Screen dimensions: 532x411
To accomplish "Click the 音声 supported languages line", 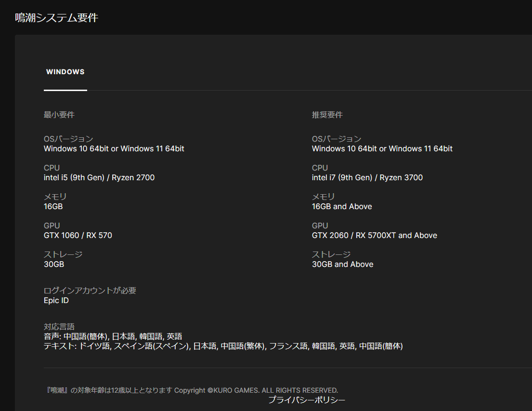I will click(x=113, y=336).
